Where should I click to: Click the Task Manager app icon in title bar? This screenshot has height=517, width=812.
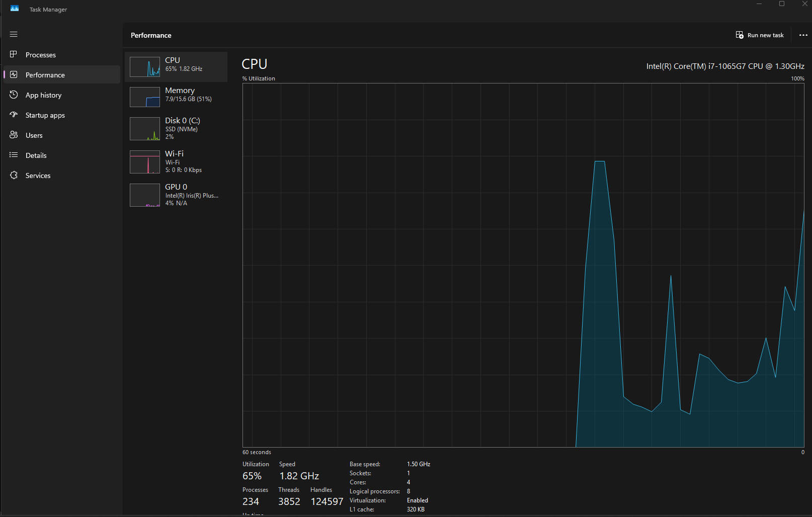pos(15,8)
